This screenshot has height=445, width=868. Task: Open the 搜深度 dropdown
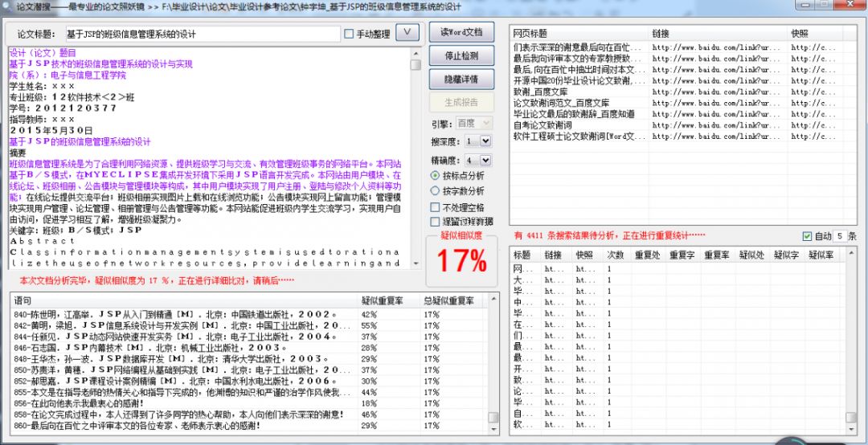[485, 141]
